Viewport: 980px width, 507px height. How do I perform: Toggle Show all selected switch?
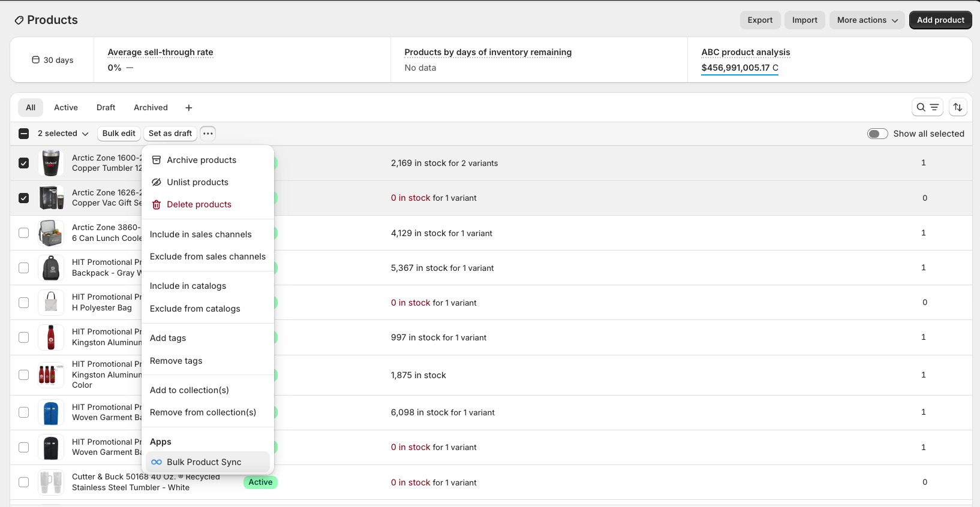[877, 134]
